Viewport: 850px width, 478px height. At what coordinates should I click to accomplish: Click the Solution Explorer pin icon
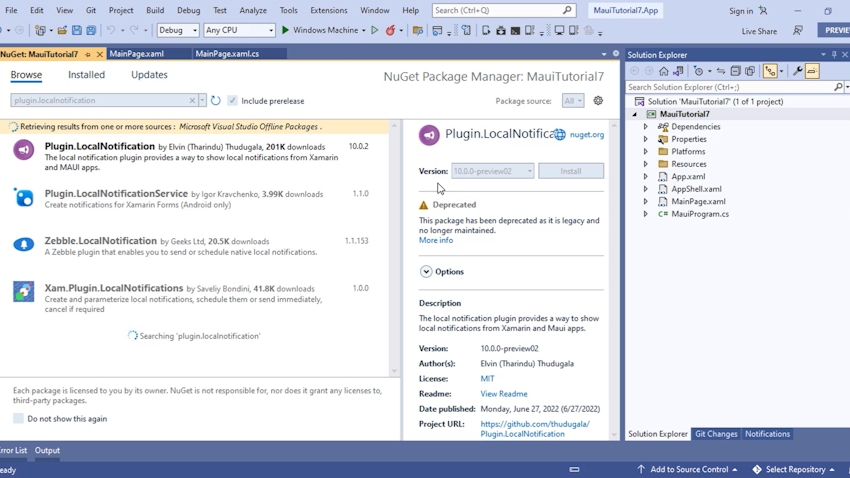point(834,55)
